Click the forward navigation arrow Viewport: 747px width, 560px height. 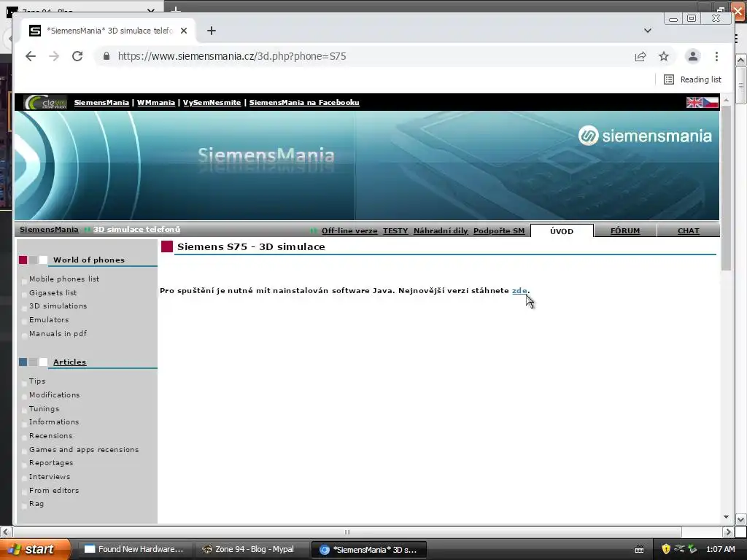click(x=54, y=56)
